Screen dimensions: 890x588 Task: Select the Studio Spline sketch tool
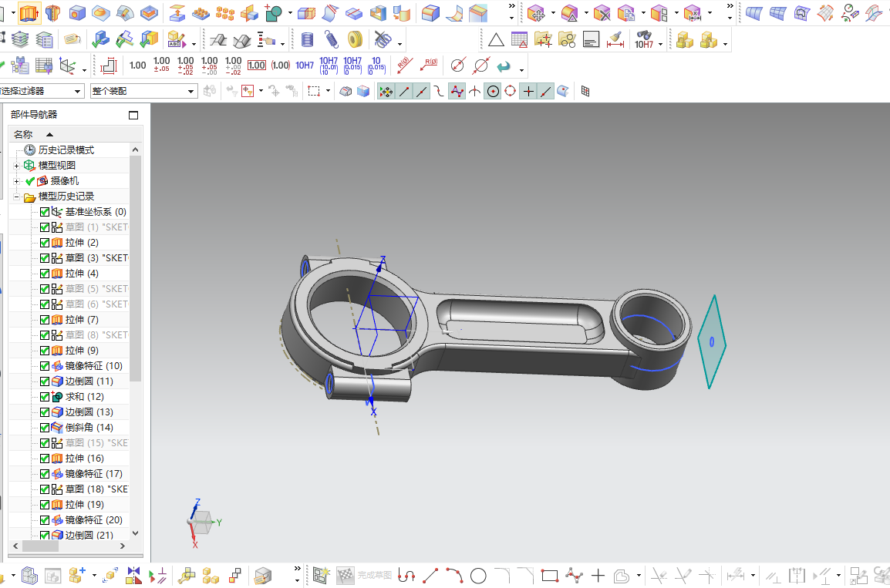point(574,576)
